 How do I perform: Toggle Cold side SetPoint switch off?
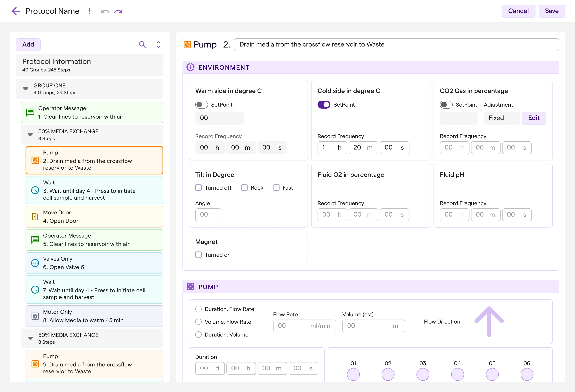(324, 105)
